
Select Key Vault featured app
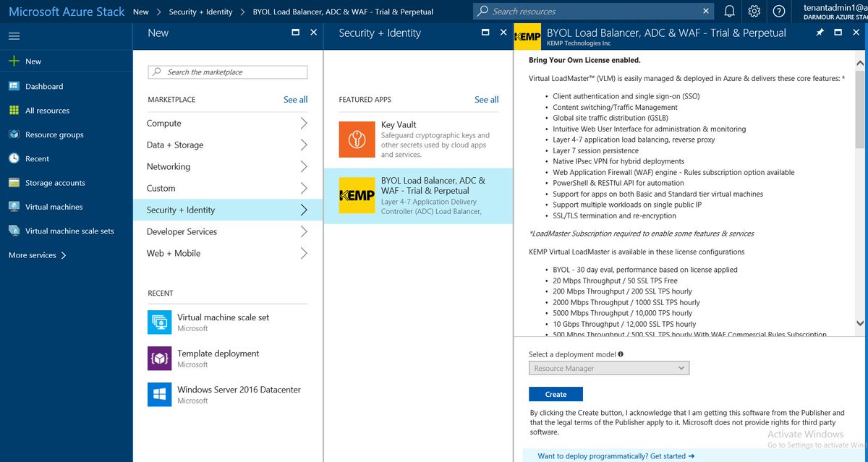pyautogui.click(x=418, y=140)
